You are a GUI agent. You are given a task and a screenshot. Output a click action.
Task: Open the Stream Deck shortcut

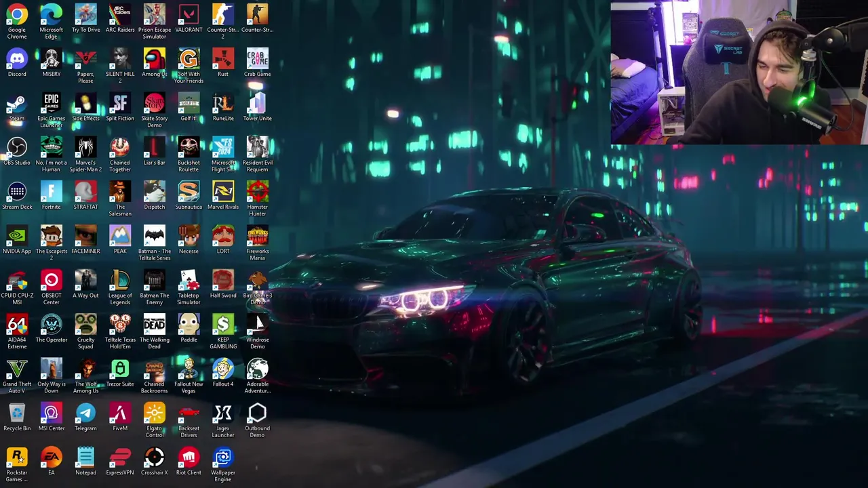tap(17, 192)
